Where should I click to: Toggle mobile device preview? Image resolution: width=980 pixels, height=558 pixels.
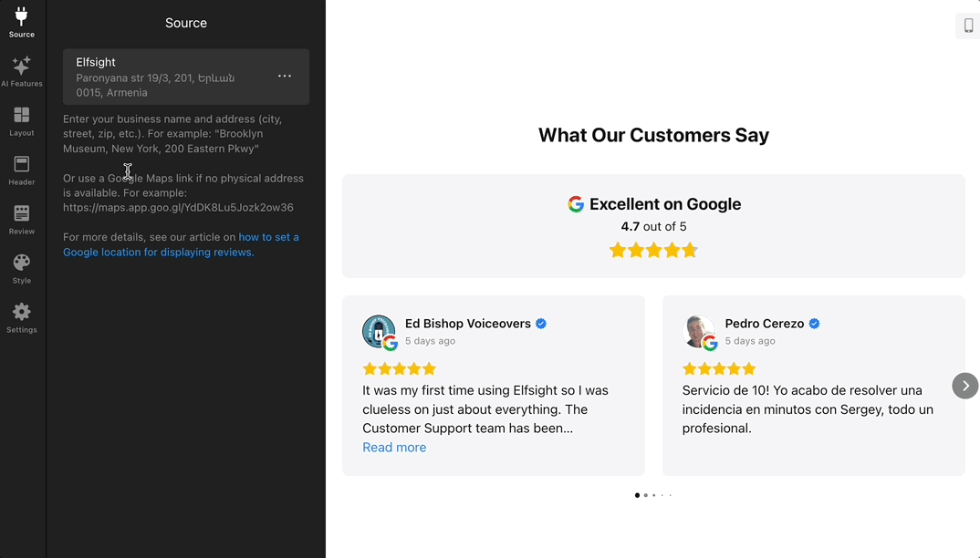click(968, 26)
